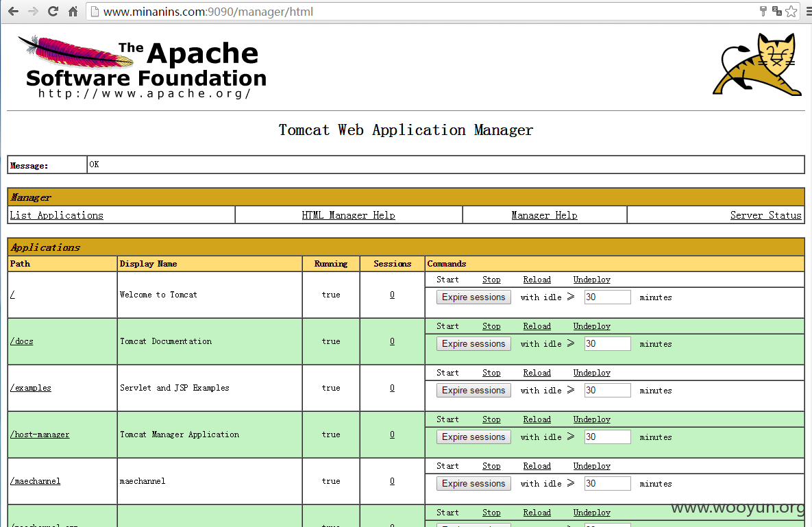This screenshot has width=812, height=527.
Task: Open the root path / link
Action: [12, 295]
